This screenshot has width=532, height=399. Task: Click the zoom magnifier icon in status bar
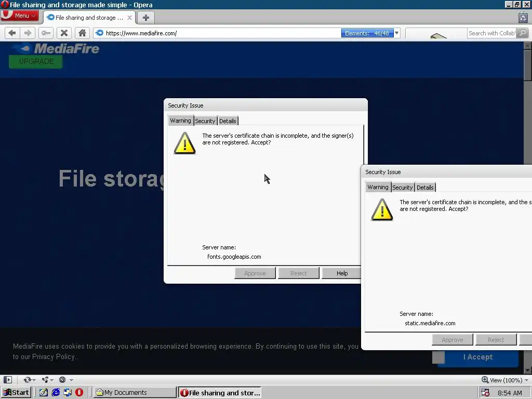click(485, 380)
